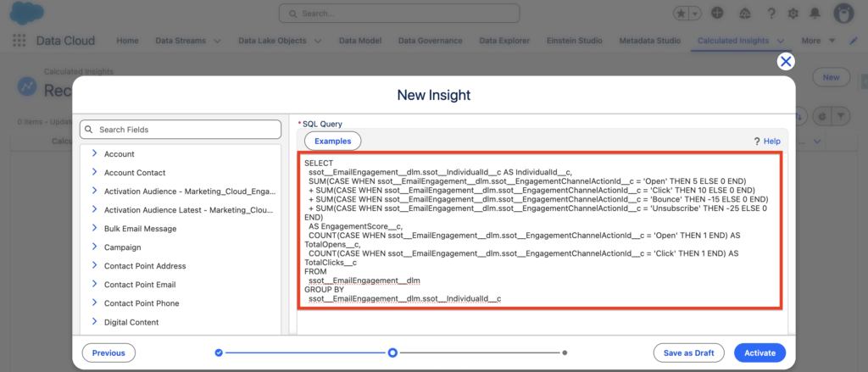View notifications bell icon
Screen dimensions: 868x372
[815, 14]
